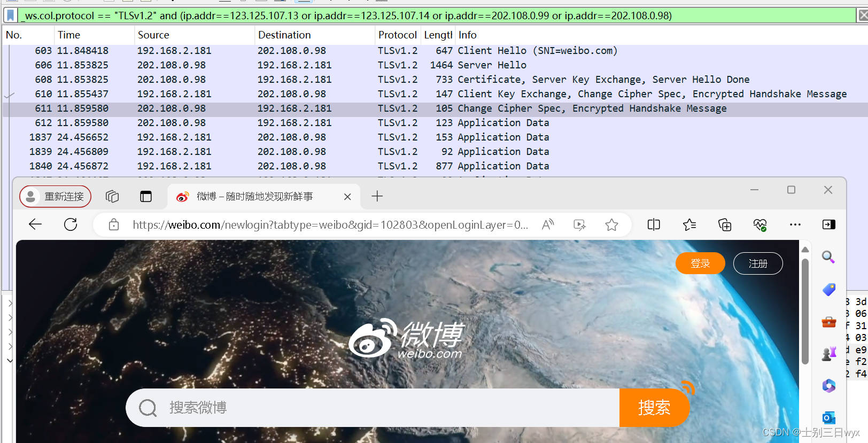Open sidebar Search magnifier icon

pos(828,257)
